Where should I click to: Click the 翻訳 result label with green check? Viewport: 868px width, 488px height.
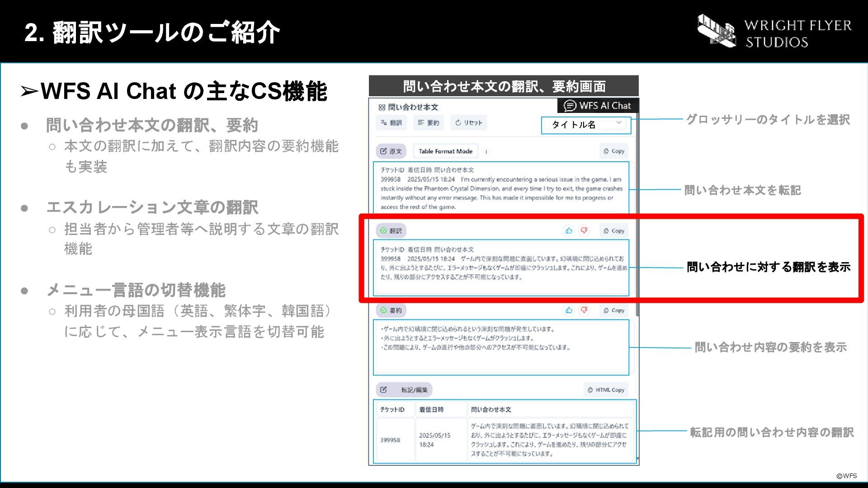[x=391, y=231]
